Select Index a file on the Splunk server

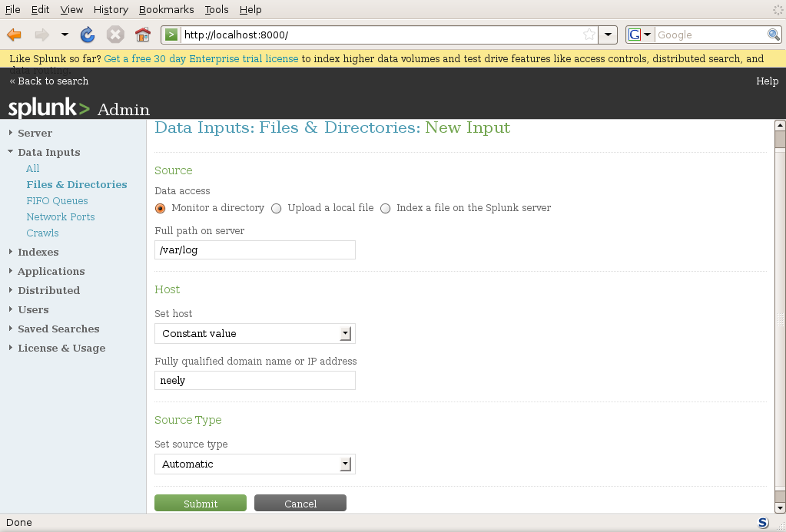tap(385, 208)
